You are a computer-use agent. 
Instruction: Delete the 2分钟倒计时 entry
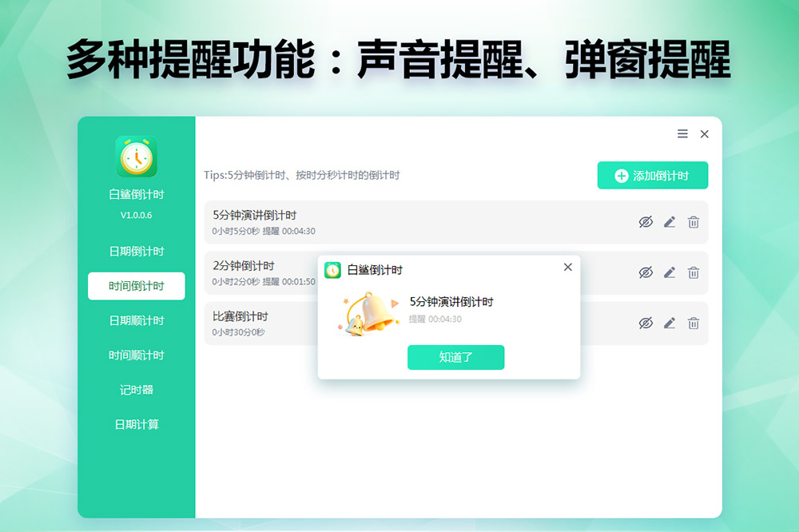[x=694, y=272]
